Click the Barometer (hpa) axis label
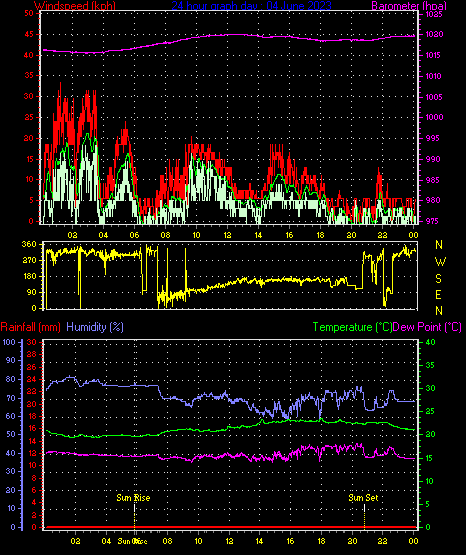466x555 pixels. pos(409,6)
